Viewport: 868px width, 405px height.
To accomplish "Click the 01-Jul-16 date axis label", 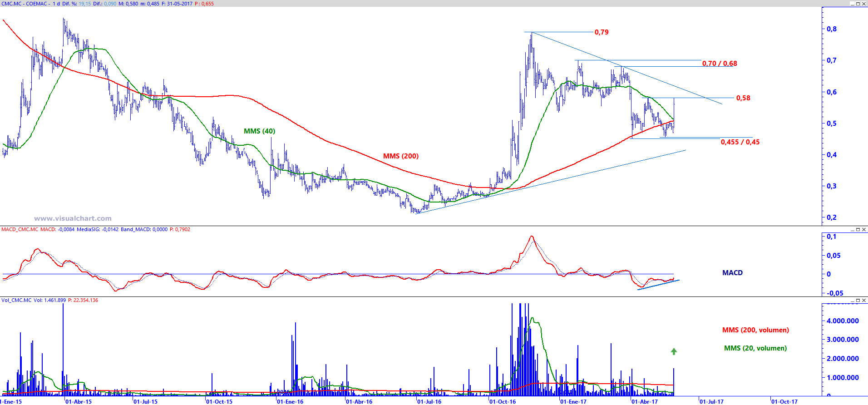I will click(429, 401).
